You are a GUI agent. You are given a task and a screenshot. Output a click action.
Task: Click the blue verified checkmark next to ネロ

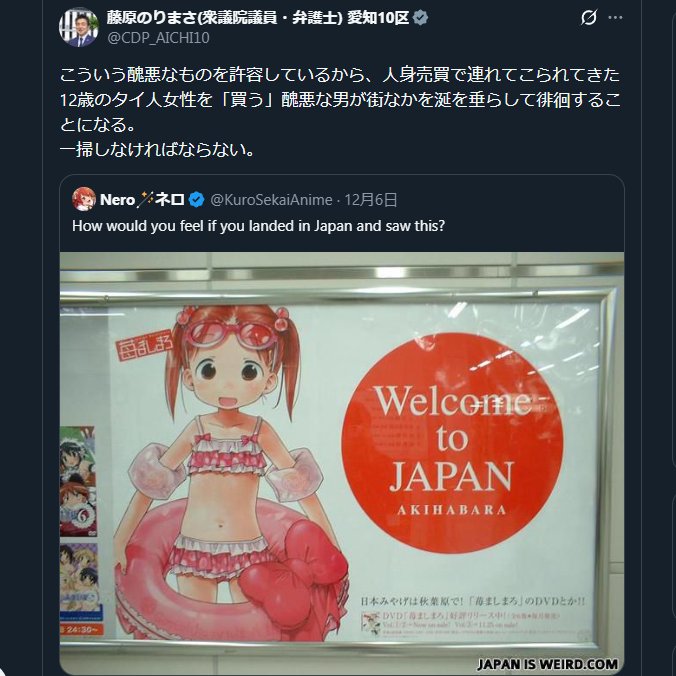tap(197, 200)
